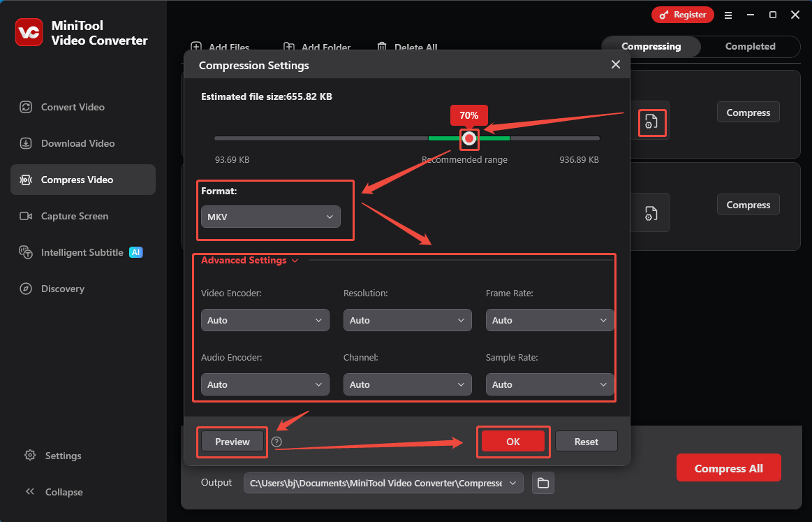Switch to the Completed tab
This screenshot has width=812, height=522.
[x=750, y=46]
